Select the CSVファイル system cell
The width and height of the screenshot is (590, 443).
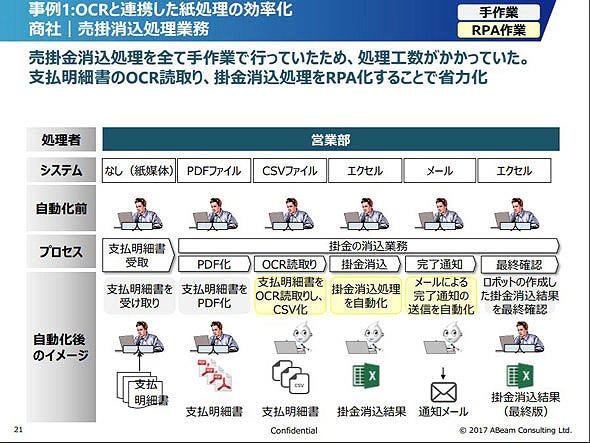(290, 171)
